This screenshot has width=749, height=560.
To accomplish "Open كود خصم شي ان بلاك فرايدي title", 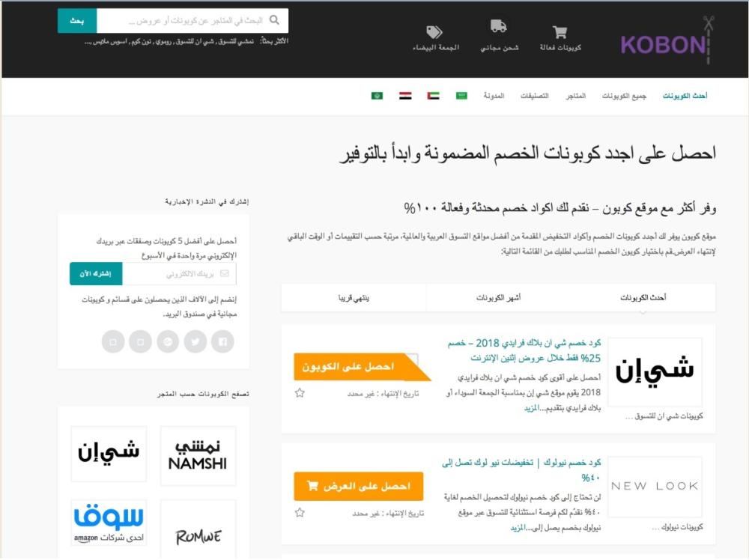I will point(524,350).
